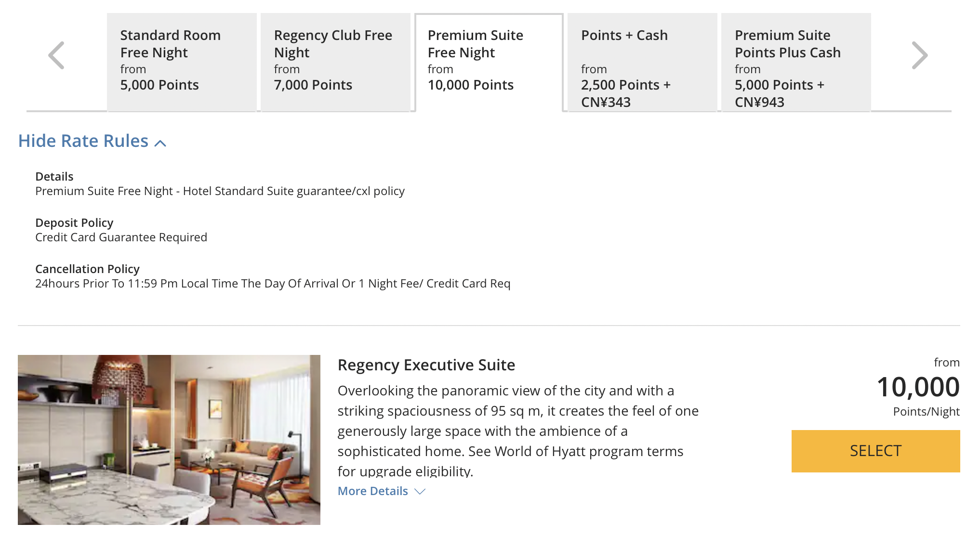
Task: Click the yellow SELECT button
Action: pos(875,451)
